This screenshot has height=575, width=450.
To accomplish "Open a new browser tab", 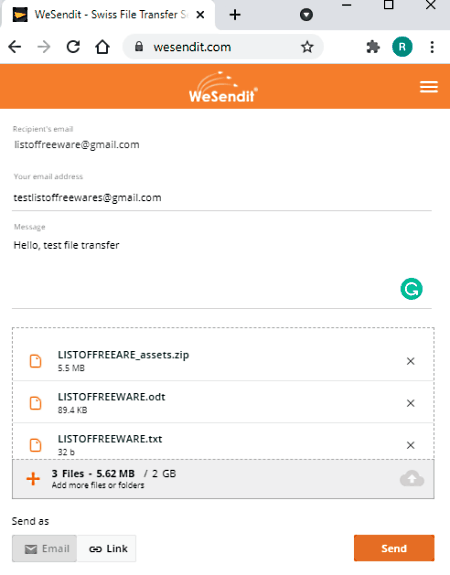I will [x=235, y=15].
